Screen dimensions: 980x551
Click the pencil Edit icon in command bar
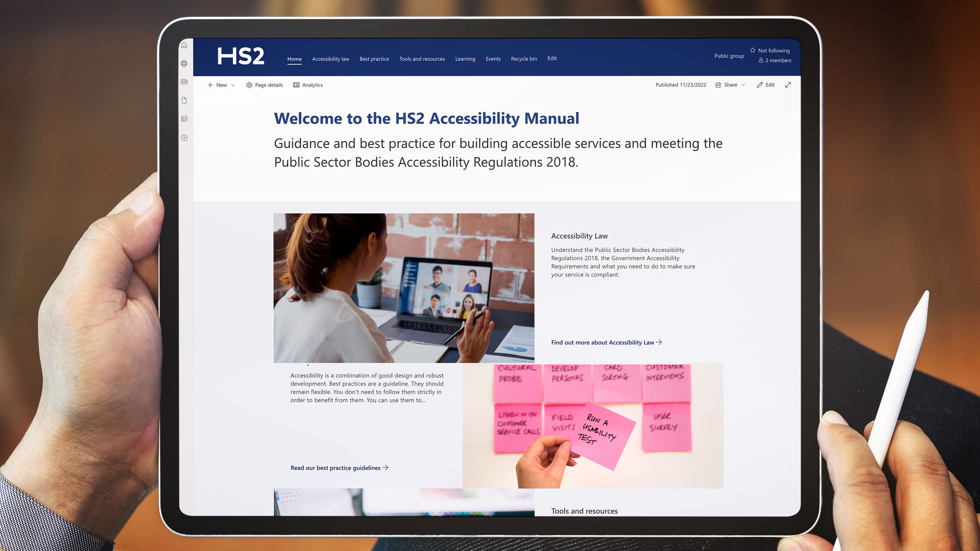coord(760,85)
